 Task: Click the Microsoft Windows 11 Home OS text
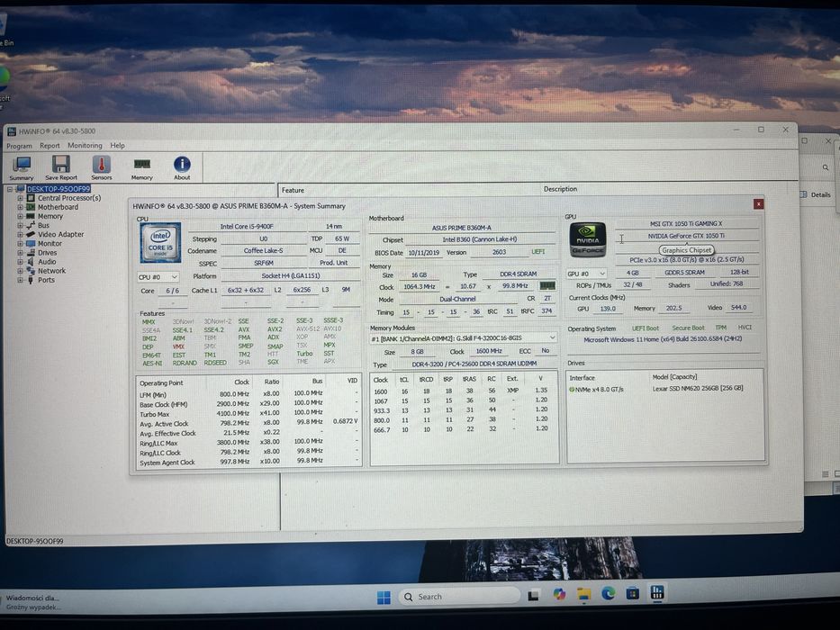tap(663, 339)
